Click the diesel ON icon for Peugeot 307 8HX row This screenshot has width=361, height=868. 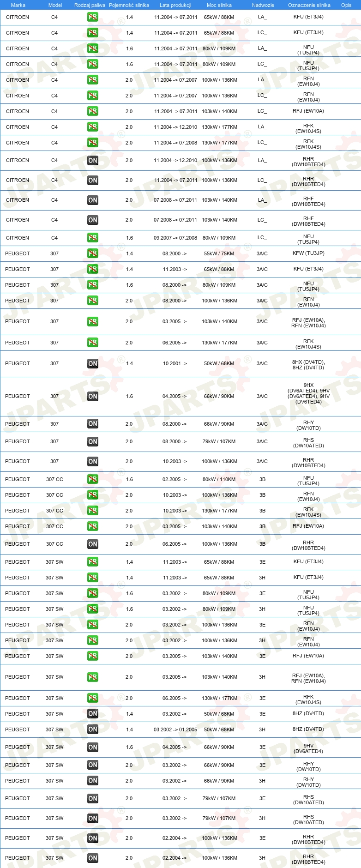pos(92,364)
